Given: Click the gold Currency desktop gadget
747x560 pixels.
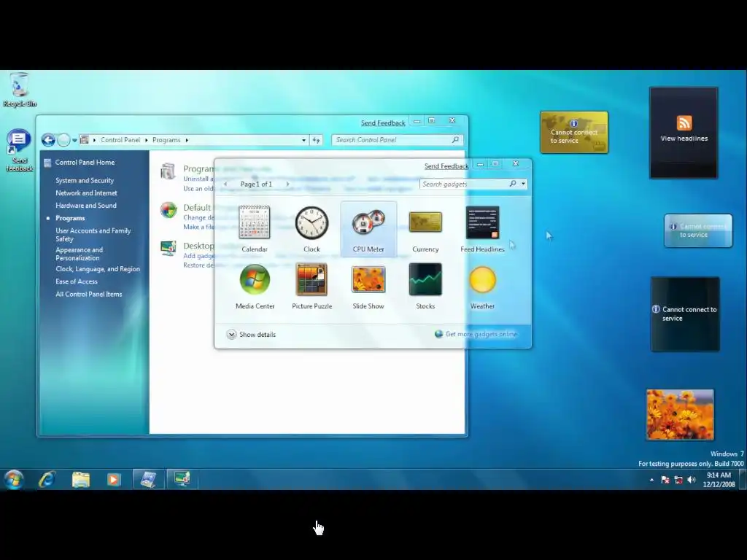Looking at the screenshot, I should [574, 133].
